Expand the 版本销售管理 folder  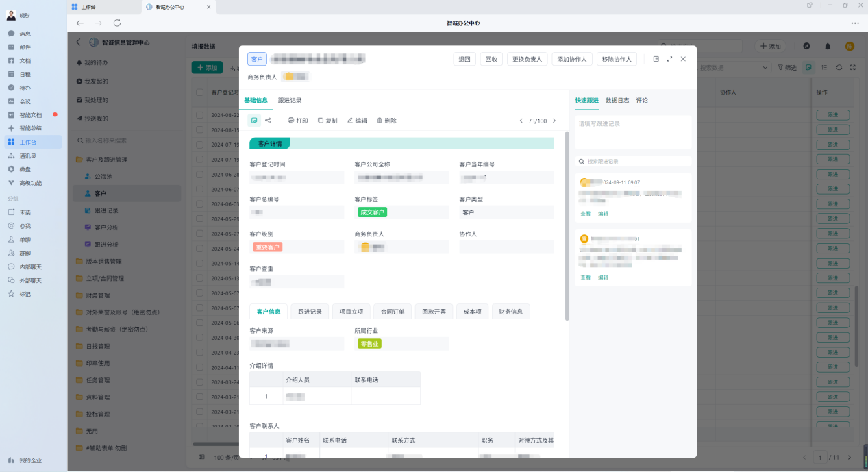coord(103,262)
